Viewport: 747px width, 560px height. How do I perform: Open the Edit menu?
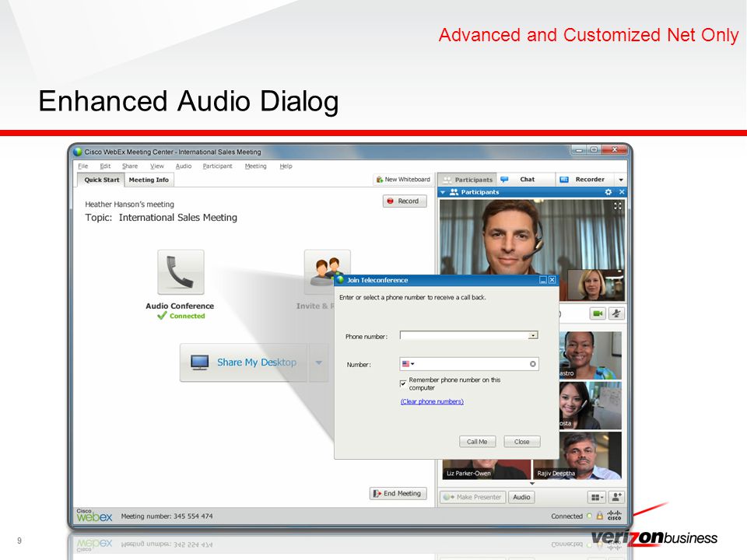(105, 166)
